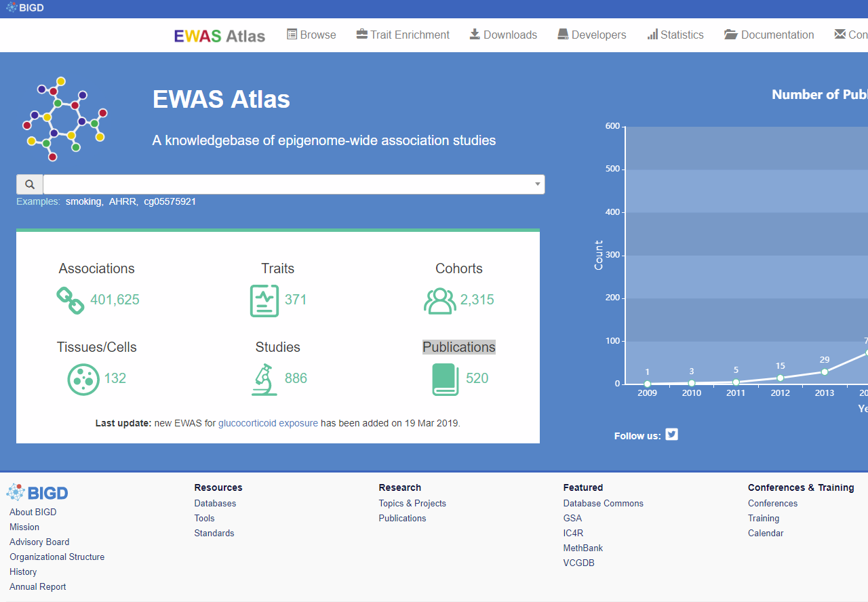The height and width of the screenshot is (602, 868).
Task: Click the 2009 data point on chart
Action: coord(648,384)
